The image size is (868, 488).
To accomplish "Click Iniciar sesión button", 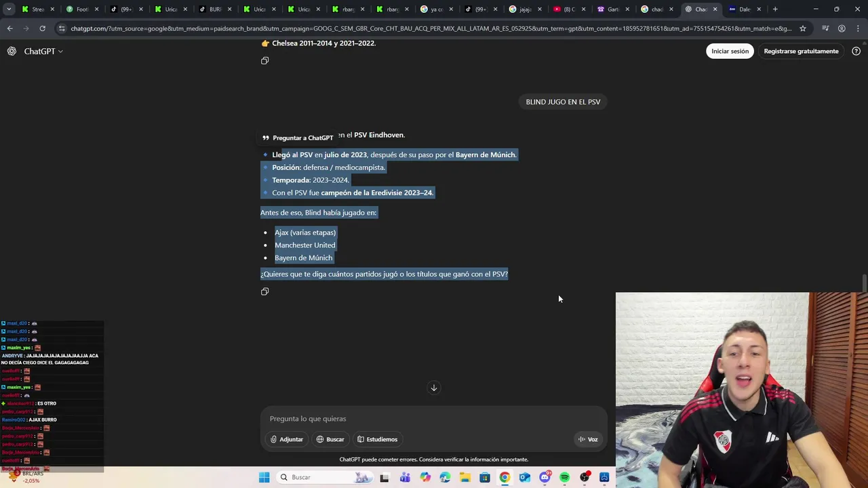I will pyautogui.click(x=730, y=52).
